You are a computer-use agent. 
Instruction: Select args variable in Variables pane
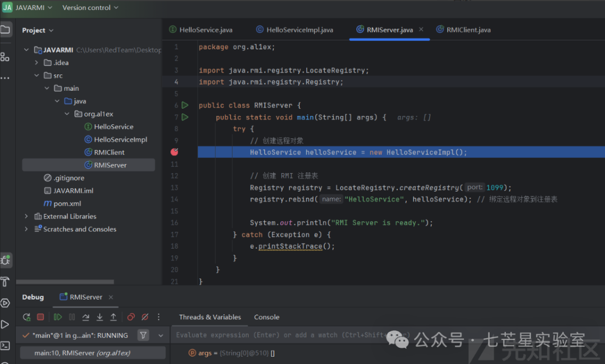coord(231,353)
